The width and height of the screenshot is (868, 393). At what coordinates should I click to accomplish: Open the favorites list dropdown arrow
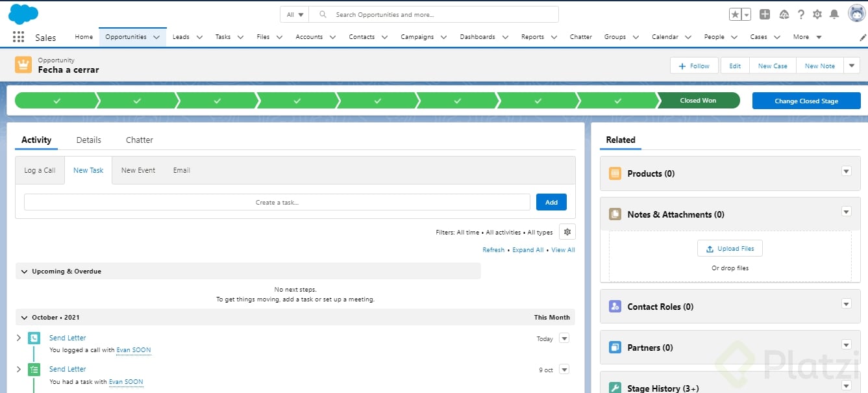coord(747,14)
